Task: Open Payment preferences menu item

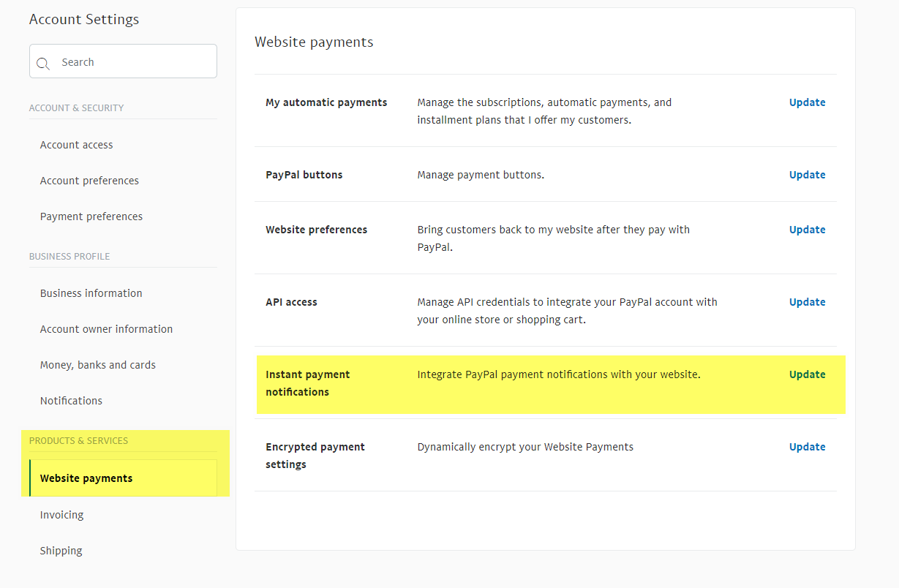Action: pos(91,216)
